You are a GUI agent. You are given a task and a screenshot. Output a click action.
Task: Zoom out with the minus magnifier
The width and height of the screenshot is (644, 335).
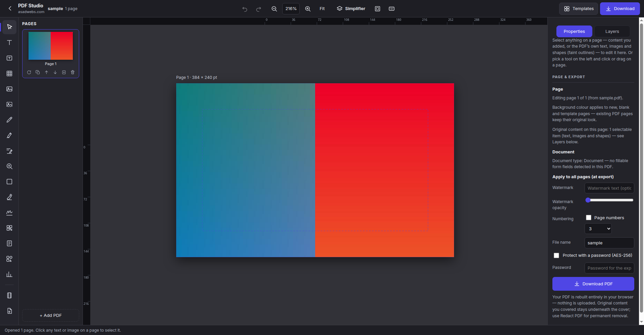coord(274,9)
